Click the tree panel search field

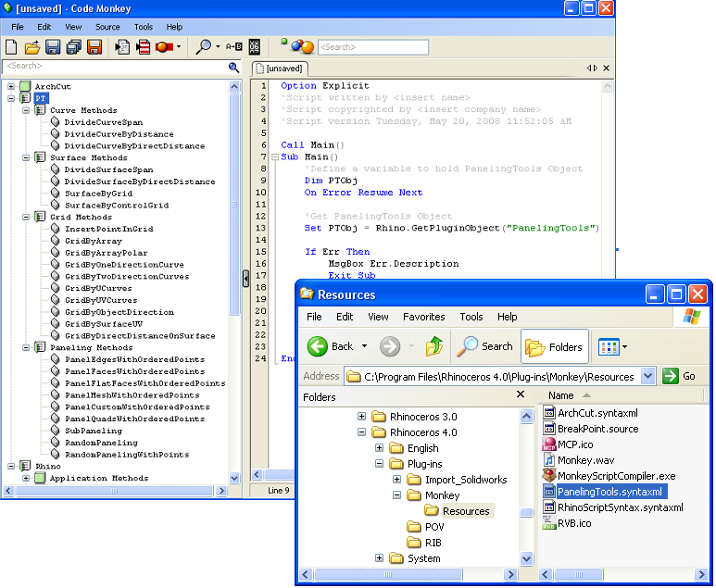[115, 67]
